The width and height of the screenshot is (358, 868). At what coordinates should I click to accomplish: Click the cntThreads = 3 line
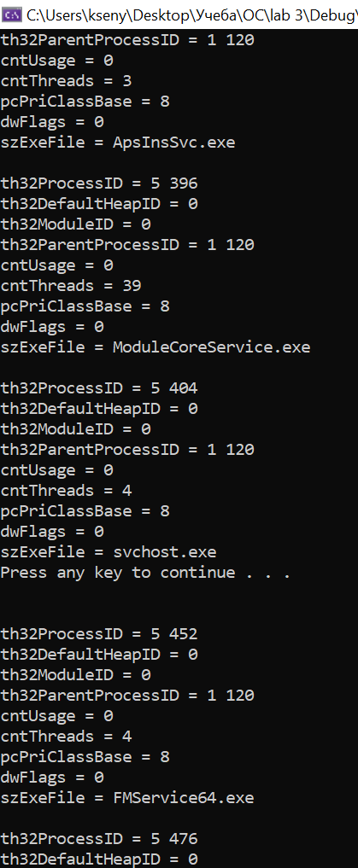pos(67,81)
